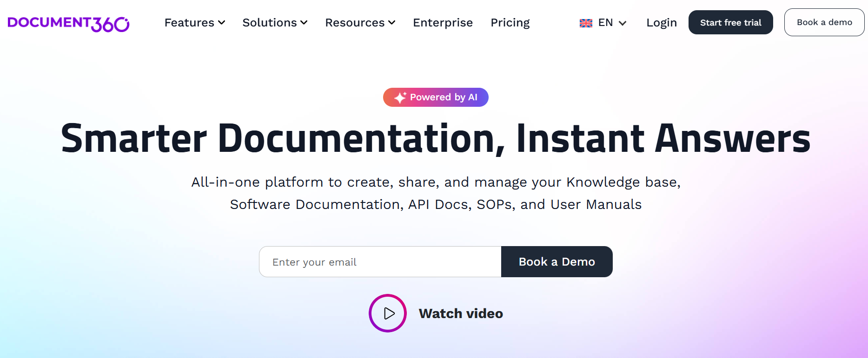The width and height of the screenshot is (868, 358).
Task: Click the Start free trial button
Action: (x=731, y=22)
